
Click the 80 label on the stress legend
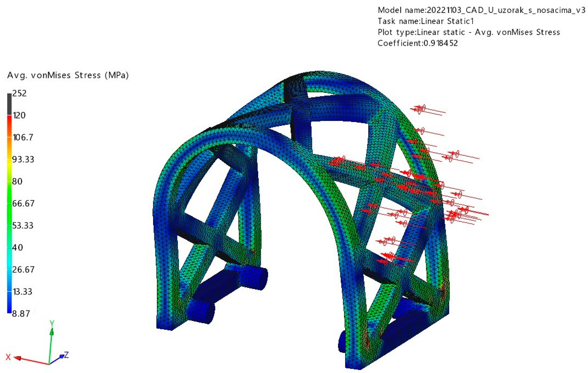click(17, 181)
